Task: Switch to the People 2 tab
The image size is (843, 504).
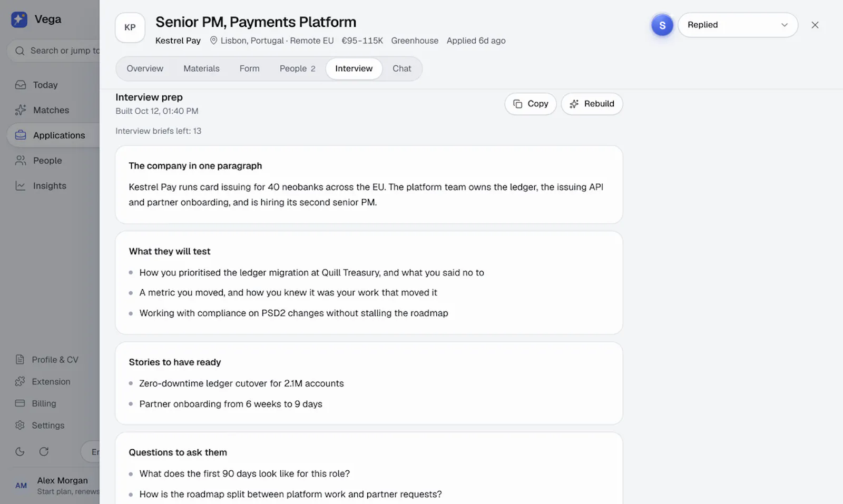Action: pos(297,68)
